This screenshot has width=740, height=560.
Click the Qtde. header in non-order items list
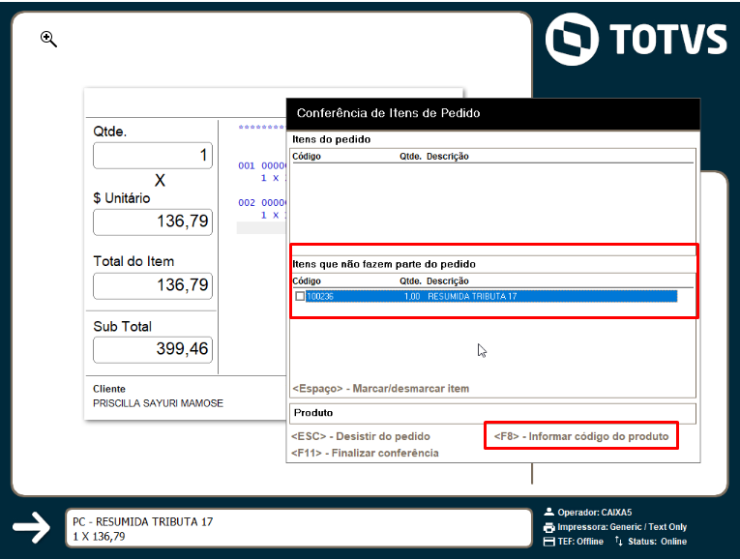[410, 281]
